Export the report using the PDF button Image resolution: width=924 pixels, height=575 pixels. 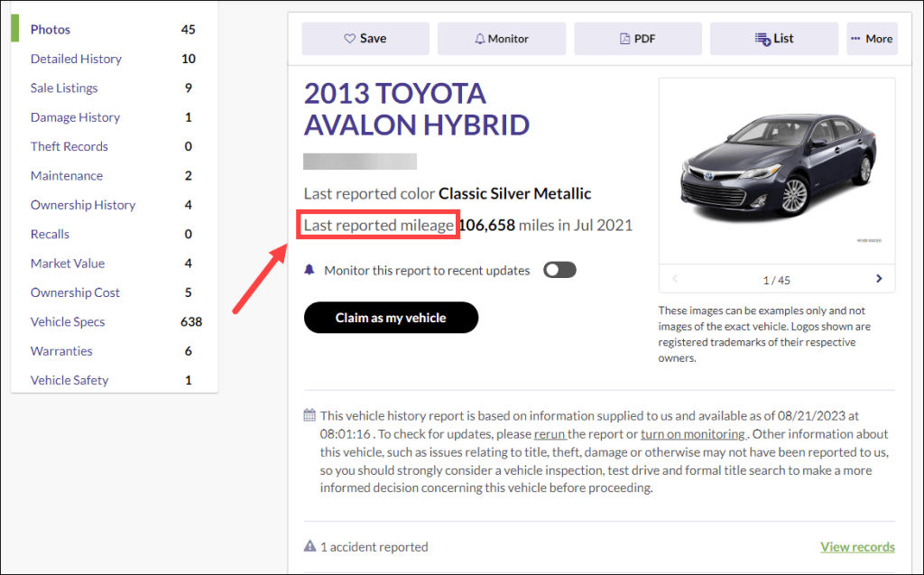638,38
